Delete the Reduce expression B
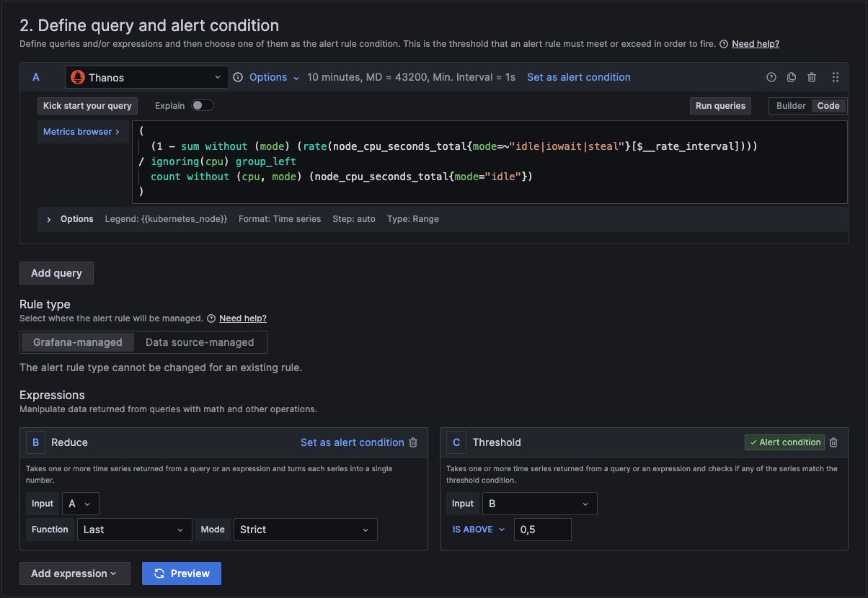The width and height of the screenshot is (868, 598). click(x=413, y=442)
